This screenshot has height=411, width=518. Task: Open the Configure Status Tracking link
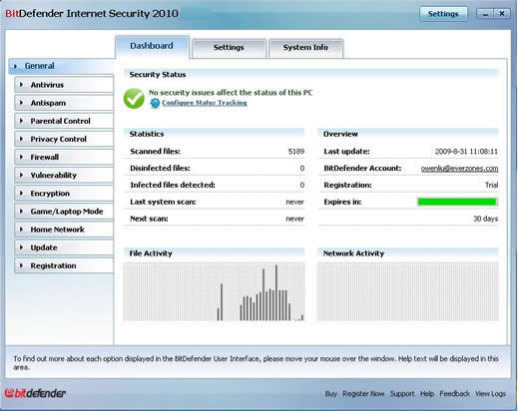coord(204,103)
